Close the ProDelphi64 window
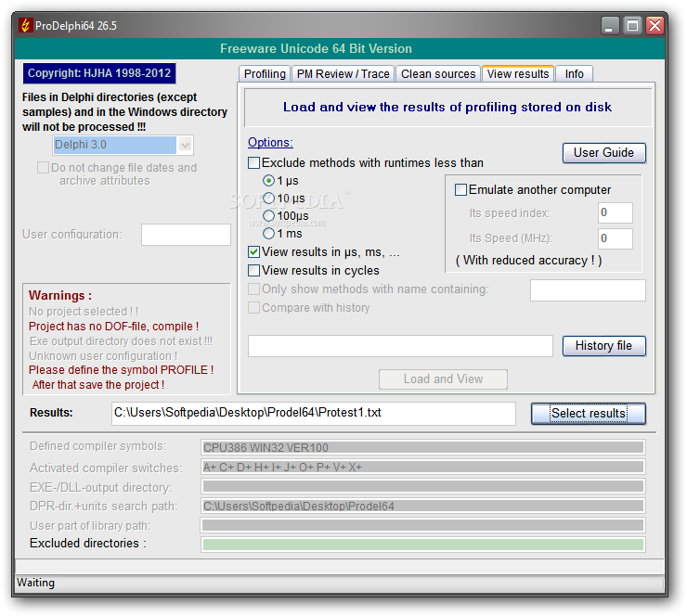This screenshot has width=687, height=616. coord(655,25)
